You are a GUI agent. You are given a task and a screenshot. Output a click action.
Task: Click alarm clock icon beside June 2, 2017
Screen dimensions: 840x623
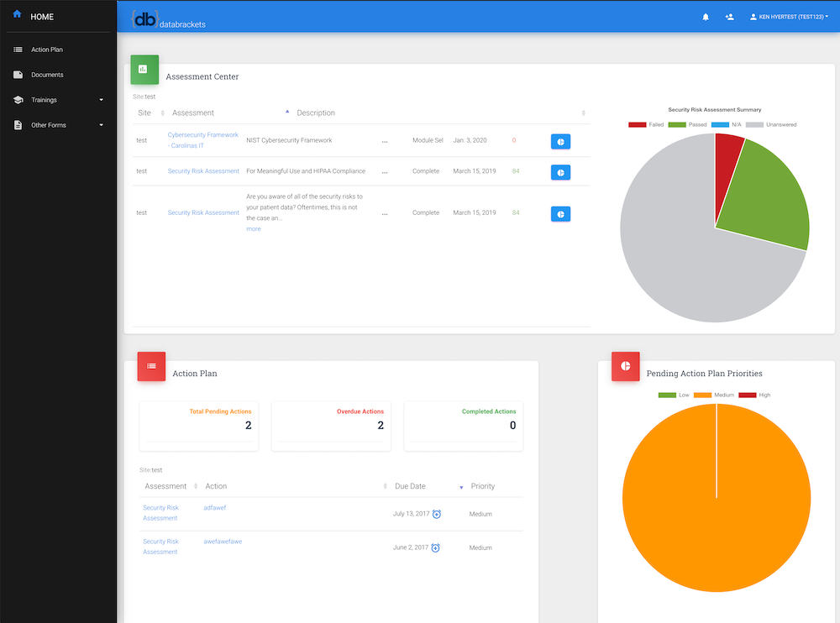pyautogui.click(x=435, y=547)
